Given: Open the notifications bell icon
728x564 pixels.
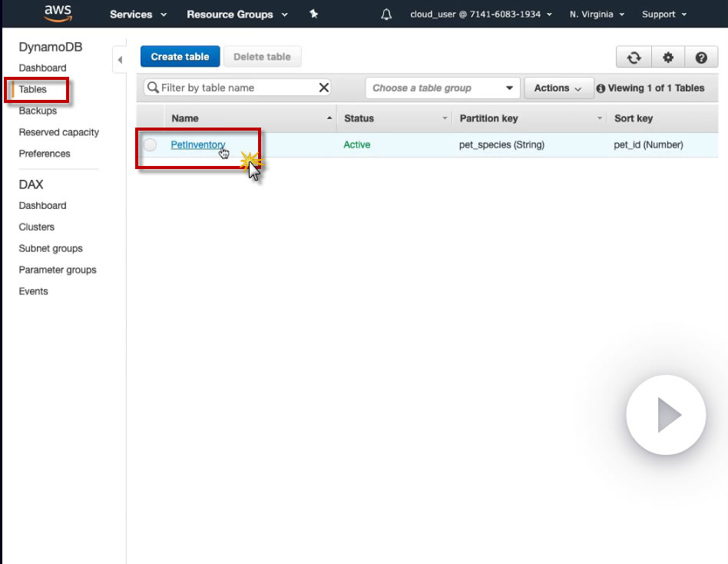Looking at the screenshot, I should [x=386, y=15].
